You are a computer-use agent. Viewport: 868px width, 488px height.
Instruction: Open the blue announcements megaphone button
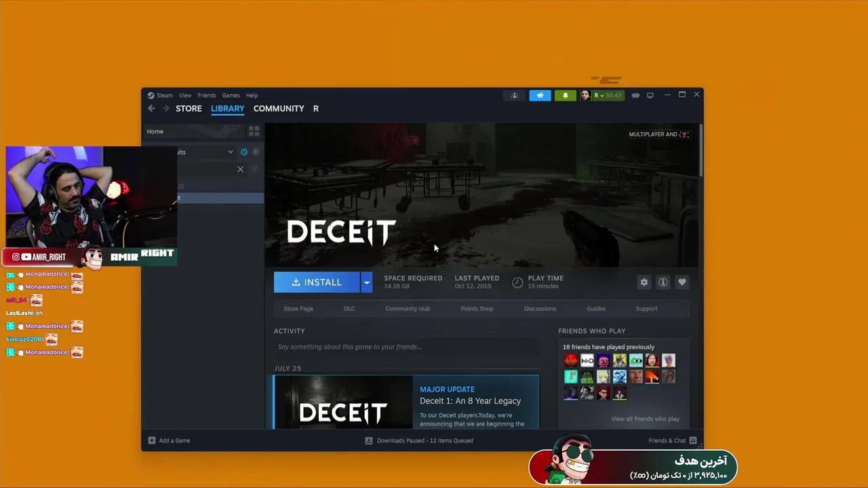pyautogui.click(x=540, y=96)
